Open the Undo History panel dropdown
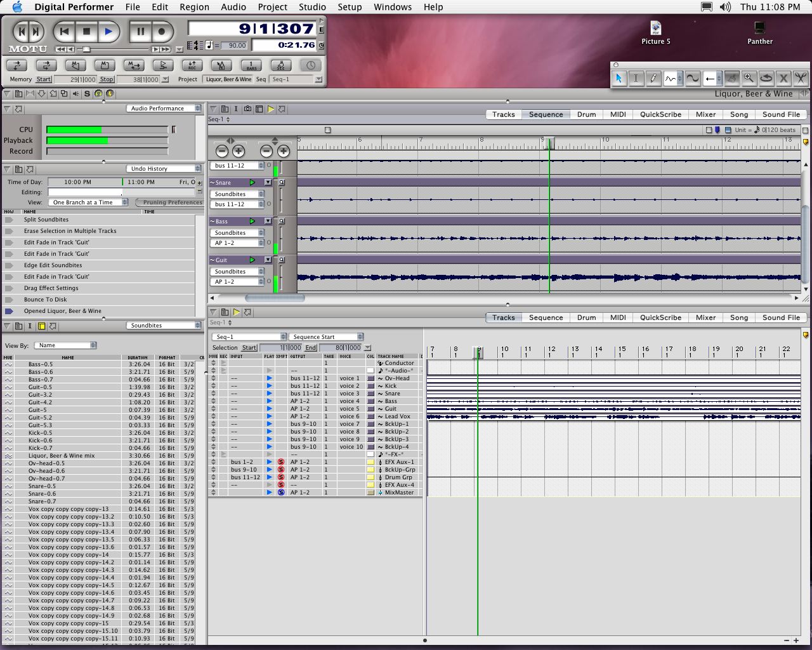Screen dimensions: 812x650 point(164,169)
